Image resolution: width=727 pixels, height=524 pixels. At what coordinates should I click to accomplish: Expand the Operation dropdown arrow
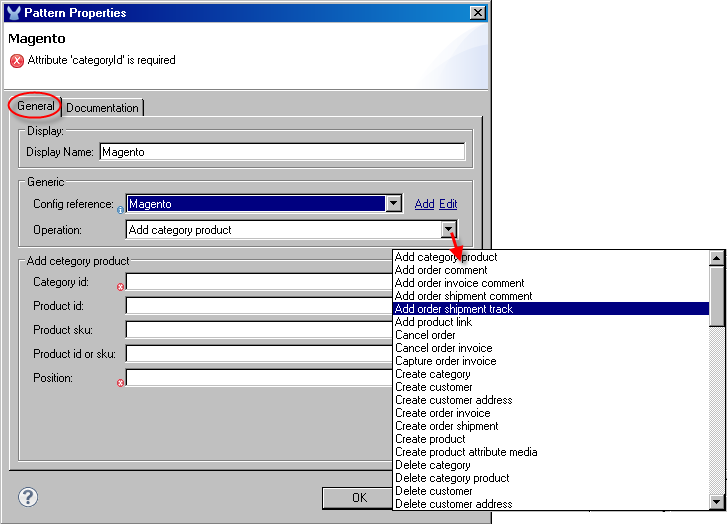pyautogui.click(x=448, y=230)
